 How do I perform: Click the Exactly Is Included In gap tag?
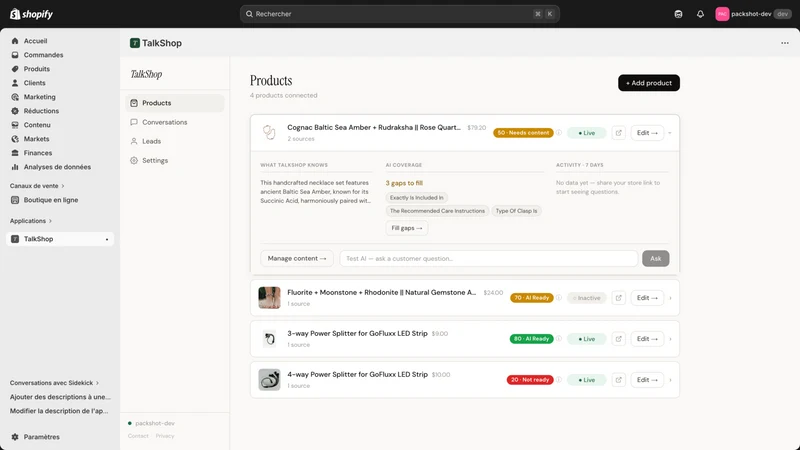tap(416, 197)
